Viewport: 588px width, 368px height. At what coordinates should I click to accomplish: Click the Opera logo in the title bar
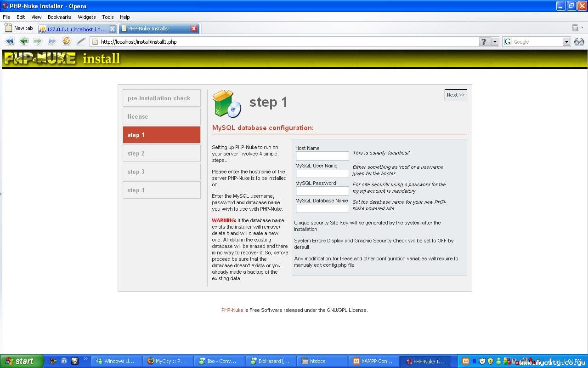coord(6,6)
